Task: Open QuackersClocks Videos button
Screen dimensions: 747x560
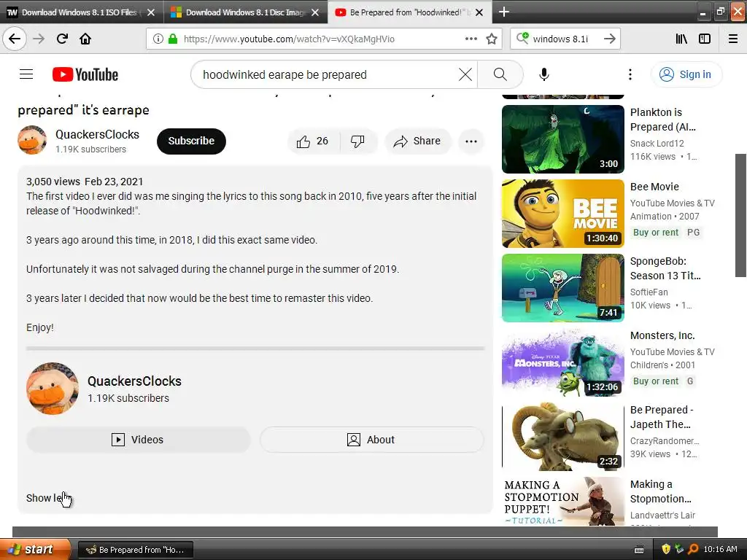Action: pos(138,440)
